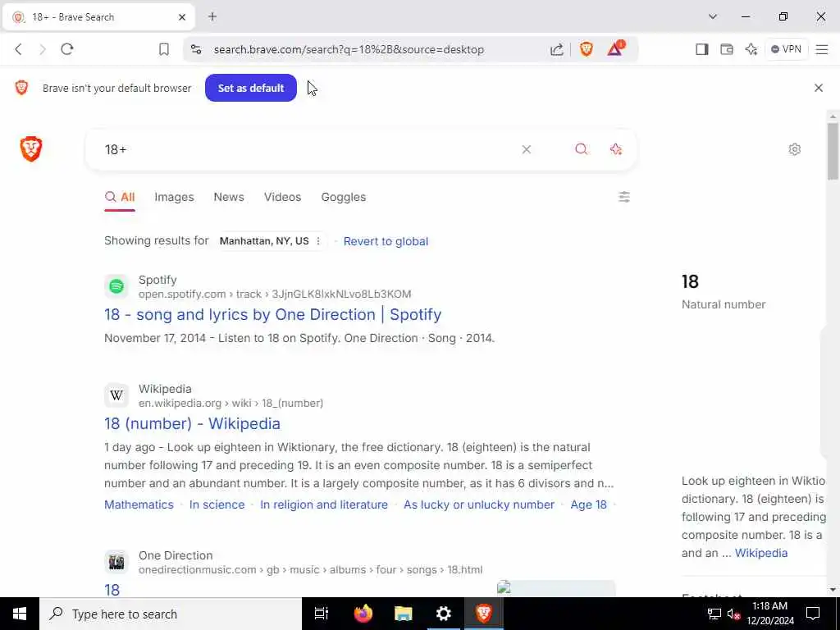Switch to the Videos tab
840x630 pixels.
tap(282, 197)
